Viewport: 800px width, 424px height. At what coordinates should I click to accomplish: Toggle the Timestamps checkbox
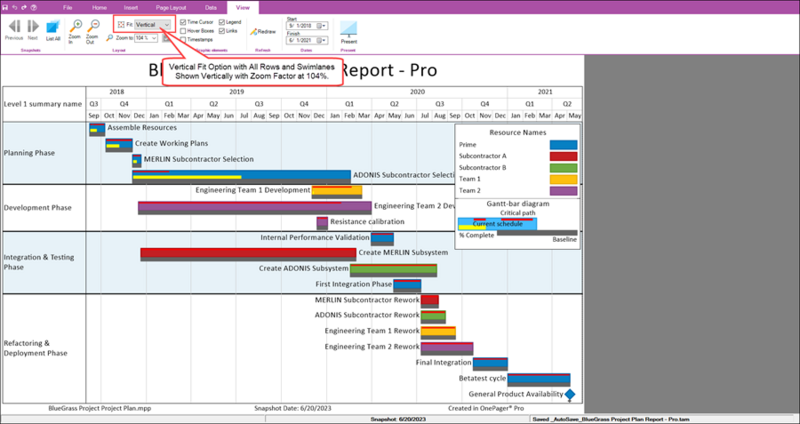click(x=183, y=39)
